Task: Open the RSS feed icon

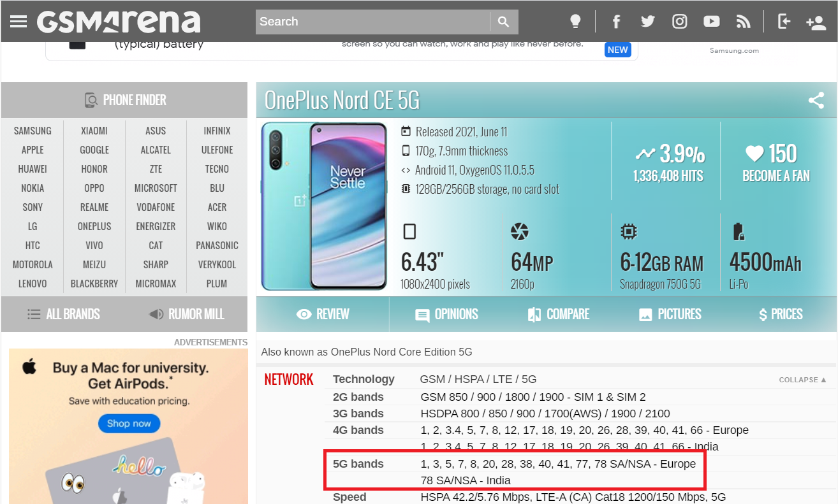Action: click(744, 22)
